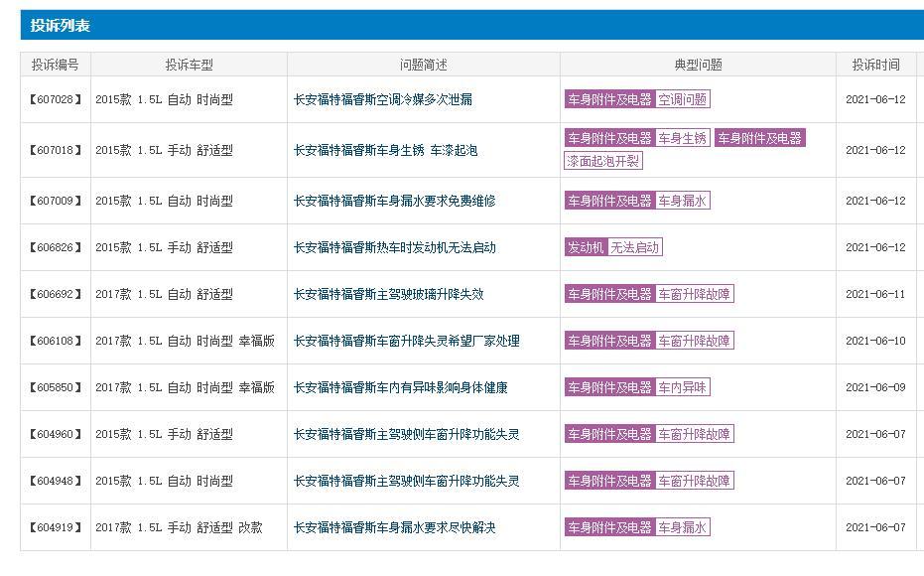Click 车窗升降故障 tag in row 604948

[694, 481]
